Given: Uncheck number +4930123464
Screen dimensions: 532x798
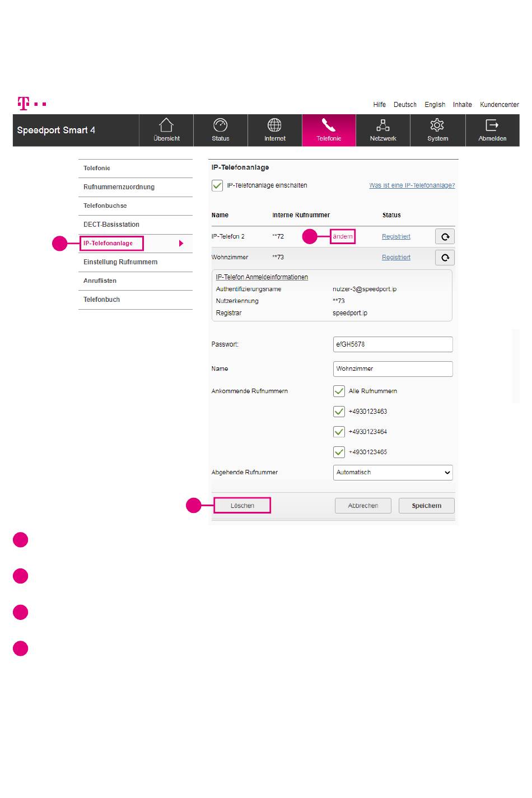Looking at the screenshot, I should pyautogui.click(x=339, y=432).
